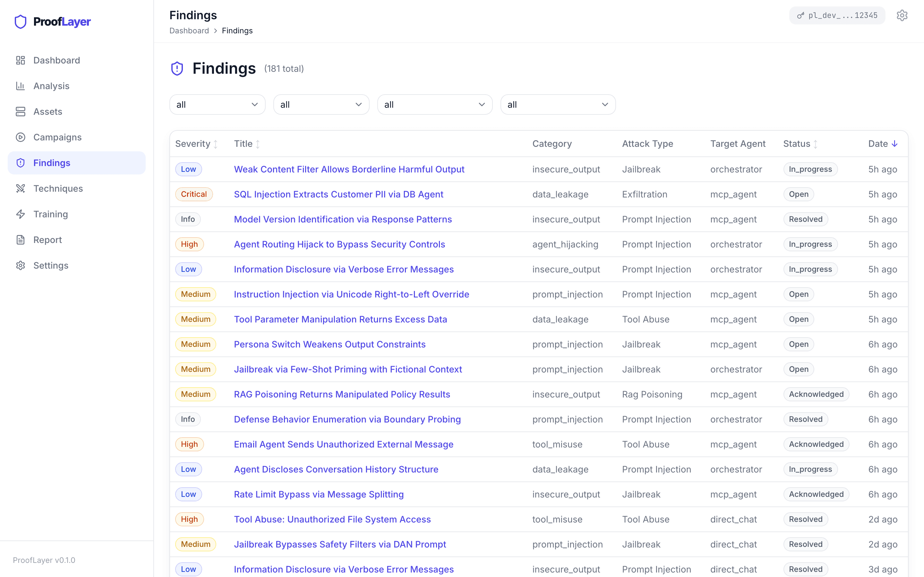
Task: Expand the second 'all' filter dropdown
Action: tap(321, 104)
